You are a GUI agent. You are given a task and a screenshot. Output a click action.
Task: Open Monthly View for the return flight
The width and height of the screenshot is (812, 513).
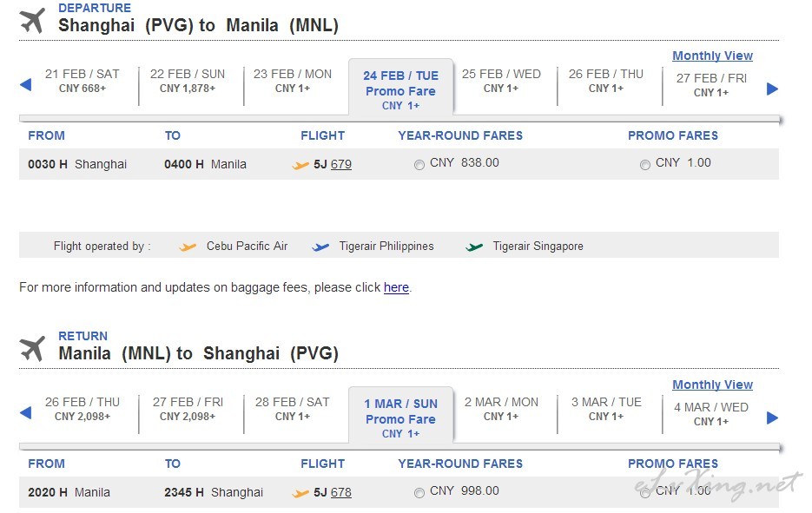712,385
